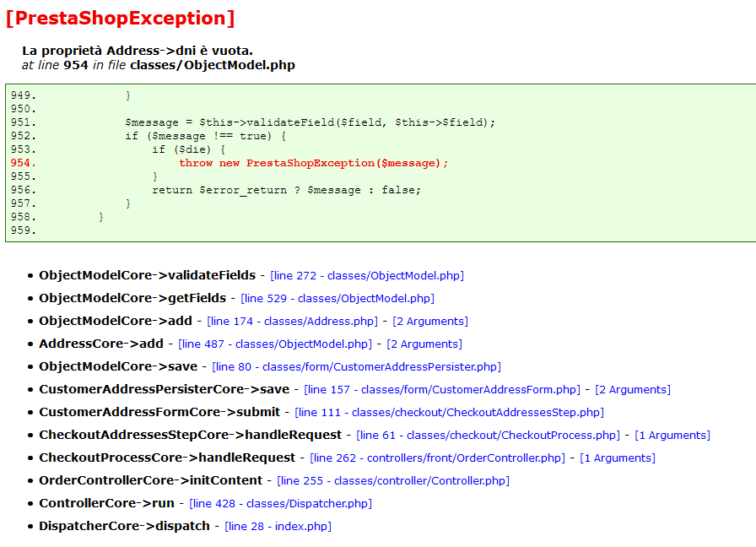Open link line 487 classes/ObjectModel.php
This screenshot has width=756, height=547.
[275, 344]
